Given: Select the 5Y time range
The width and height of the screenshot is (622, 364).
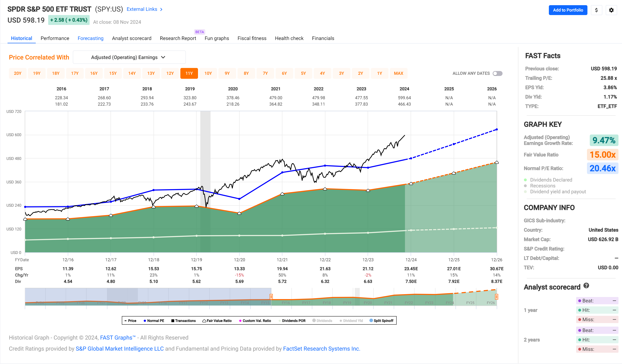Looking at the screenshot, I should tap(303, 73).
